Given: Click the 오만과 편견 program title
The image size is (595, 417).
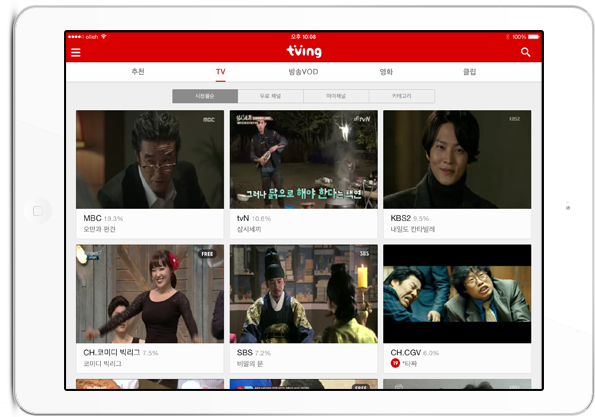Looking at the screenshot, I should pos(99,229).
